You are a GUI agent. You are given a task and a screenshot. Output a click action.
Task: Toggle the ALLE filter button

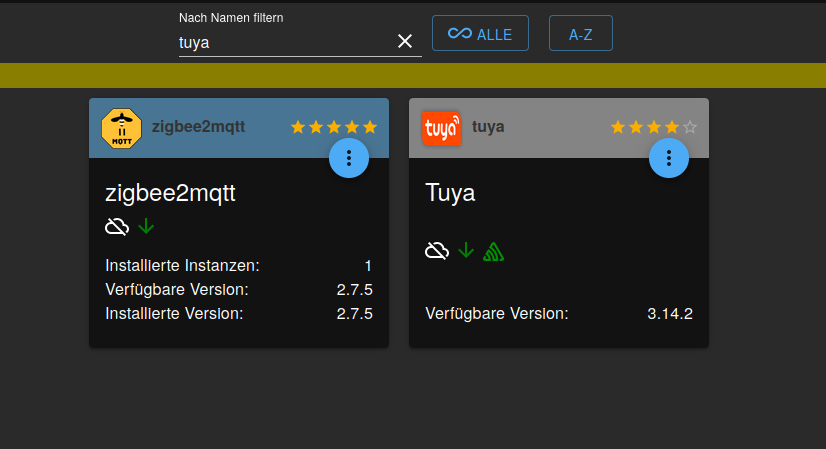tap(480, 33)
